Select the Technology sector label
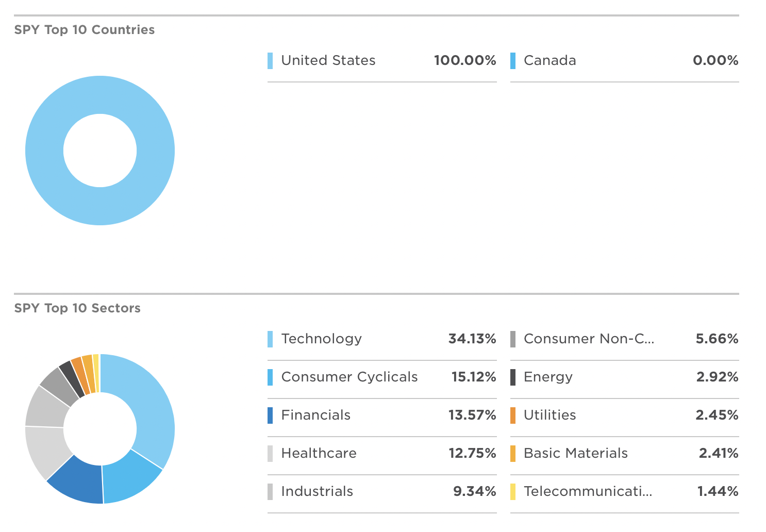The width and height of the screenshot is (766, 532). (x=322, y=339)
